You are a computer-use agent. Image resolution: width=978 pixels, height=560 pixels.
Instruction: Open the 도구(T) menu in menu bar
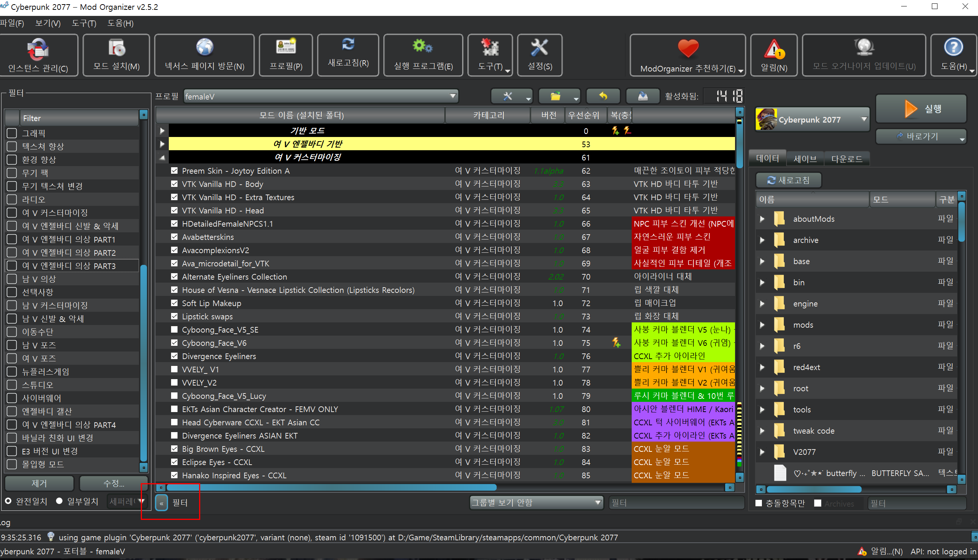coord(84,23)
